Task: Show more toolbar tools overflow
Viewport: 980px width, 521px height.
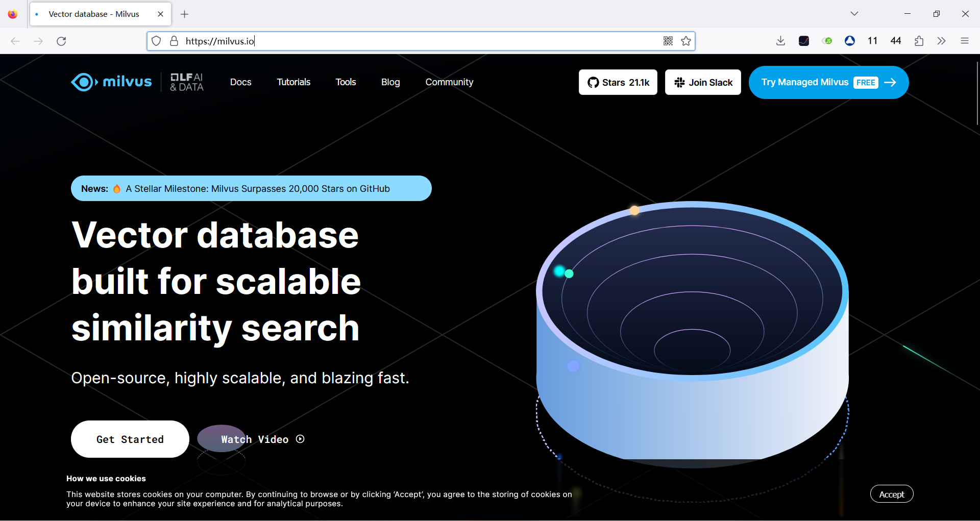Action: (942, 41)
